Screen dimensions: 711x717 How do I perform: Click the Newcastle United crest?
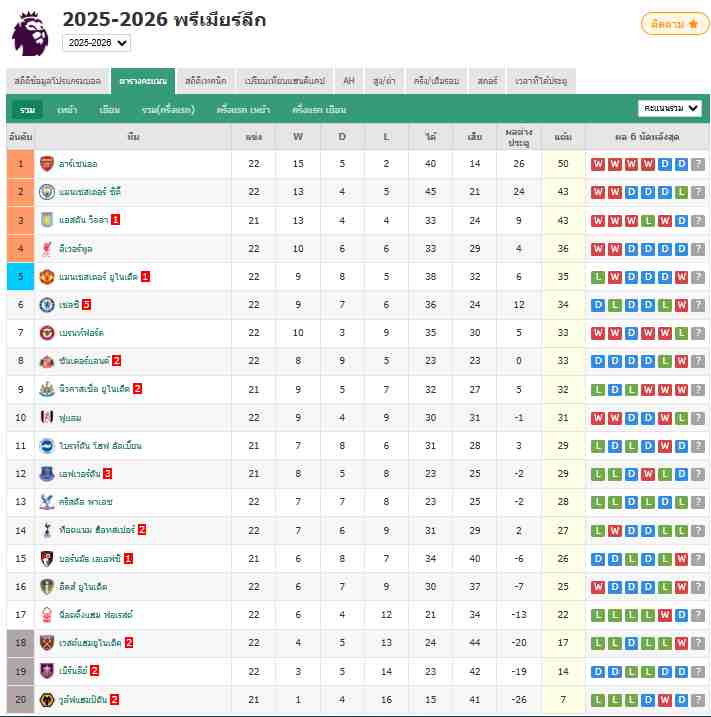(x=47, y=388)
